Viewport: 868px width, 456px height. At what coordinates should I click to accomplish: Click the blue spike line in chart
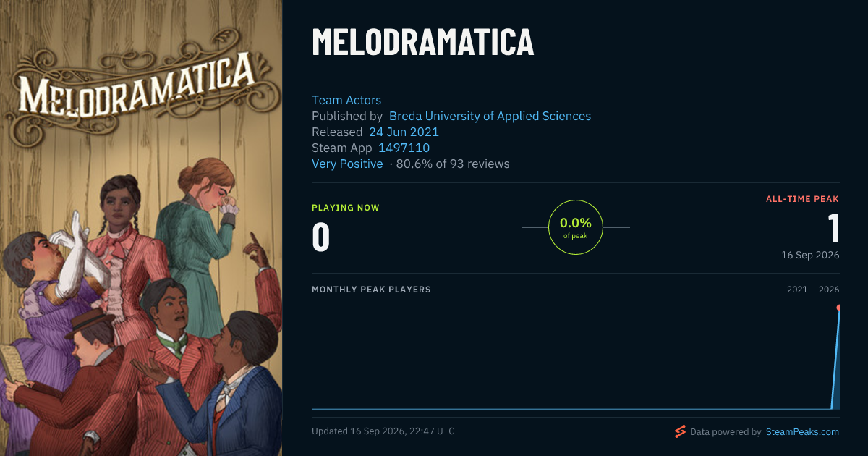[835, 359]
